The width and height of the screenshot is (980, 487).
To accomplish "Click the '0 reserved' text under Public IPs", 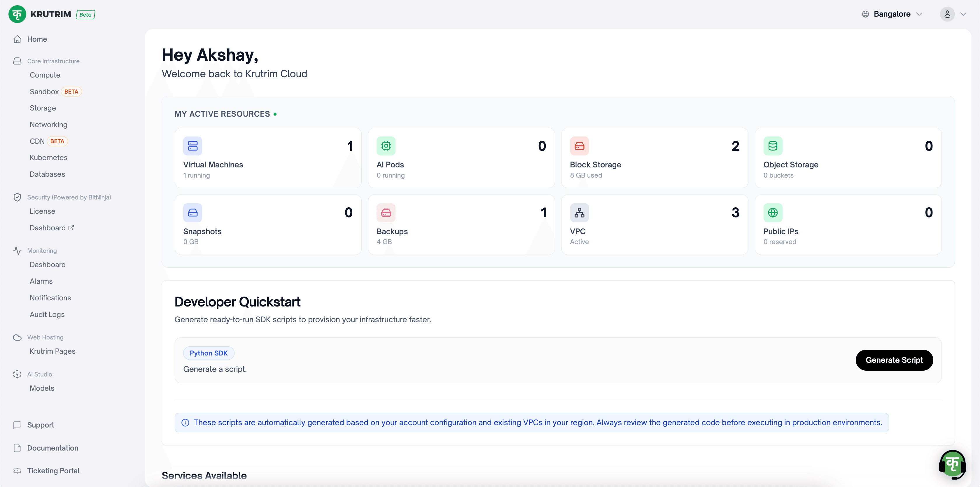I will [780, 241].
